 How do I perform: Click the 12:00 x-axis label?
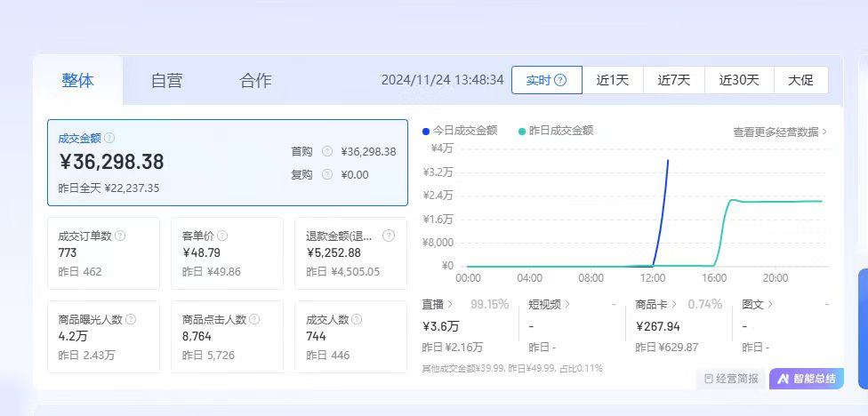click(653, 278)
